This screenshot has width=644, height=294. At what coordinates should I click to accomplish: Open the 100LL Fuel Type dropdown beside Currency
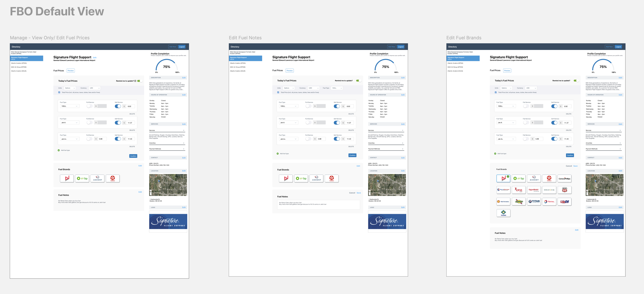coord(337,88)
